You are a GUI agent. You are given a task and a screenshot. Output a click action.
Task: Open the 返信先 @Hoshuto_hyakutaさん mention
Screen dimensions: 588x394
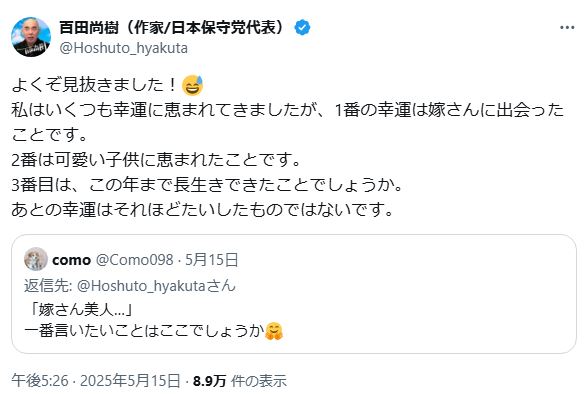point(156,286)
